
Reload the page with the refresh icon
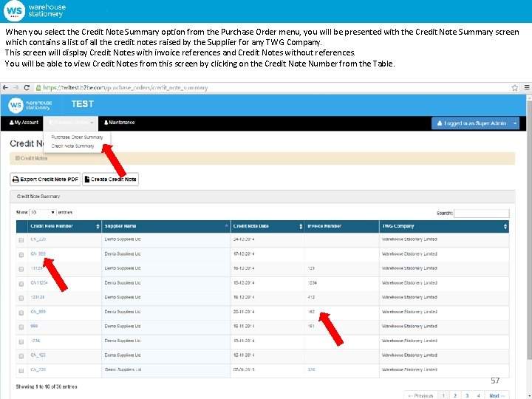coord(27,87)
